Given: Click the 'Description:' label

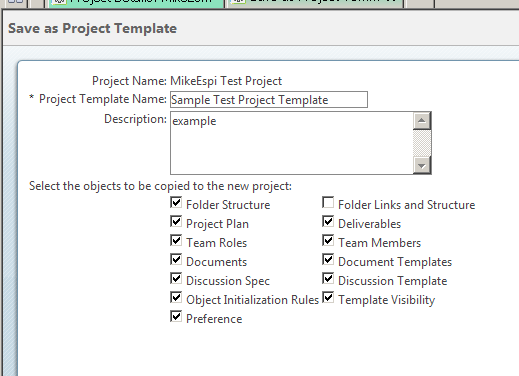Looking at the screenshot, I should pyautogui.click(x=135, y=119).
